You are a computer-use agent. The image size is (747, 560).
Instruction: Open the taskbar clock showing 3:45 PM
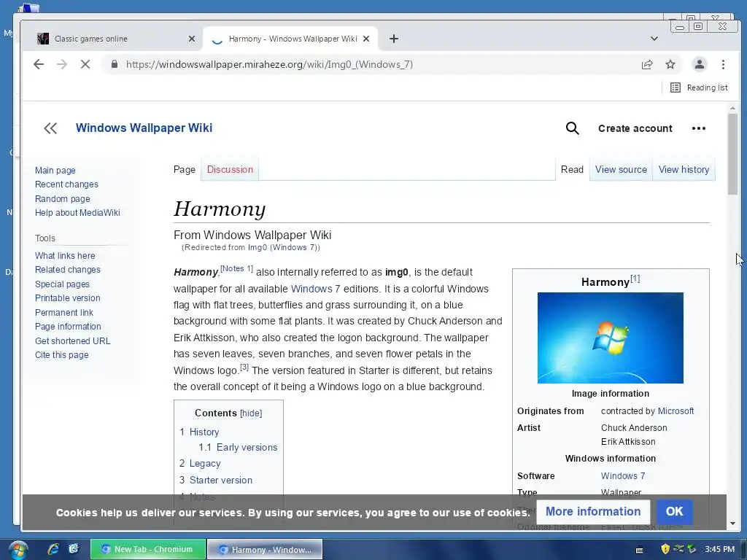tap(719, 549)
